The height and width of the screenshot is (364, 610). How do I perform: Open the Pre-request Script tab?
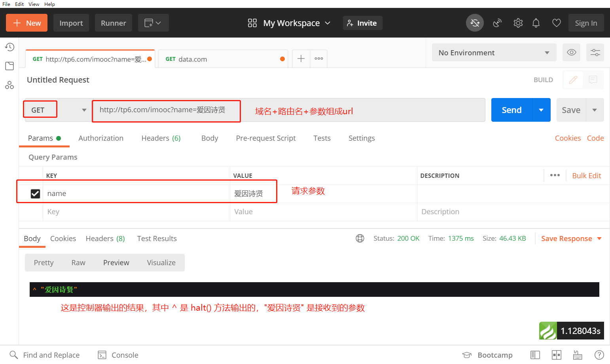pos(266,138)
